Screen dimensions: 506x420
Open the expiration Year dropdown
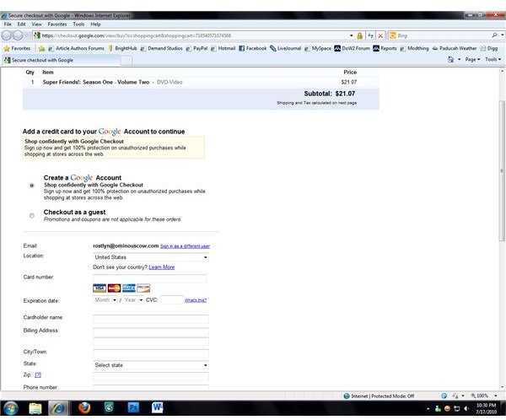point(133,300)
